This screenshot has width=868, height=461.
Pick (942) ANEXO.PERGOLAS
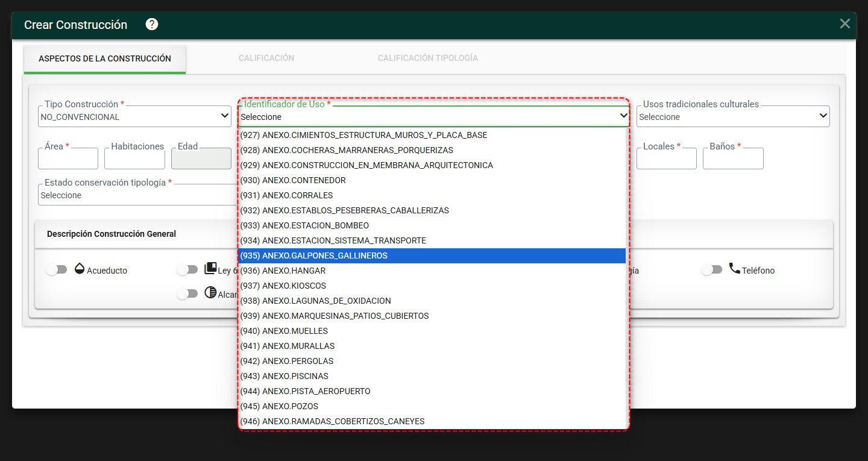click(x=432, y=361)
